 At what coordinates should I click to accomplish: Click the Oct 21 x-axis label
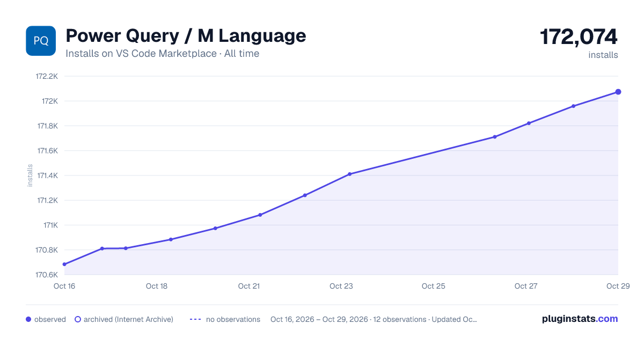pyautogui.click(x=249, y=286)
